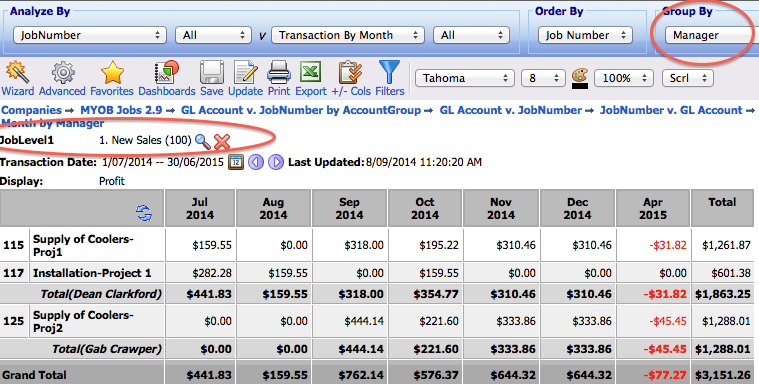This screenshot has width=759, height=390.
Task: Open Transaction By Month dropdown
Action: pyautogui.click(x=348, y=35)
